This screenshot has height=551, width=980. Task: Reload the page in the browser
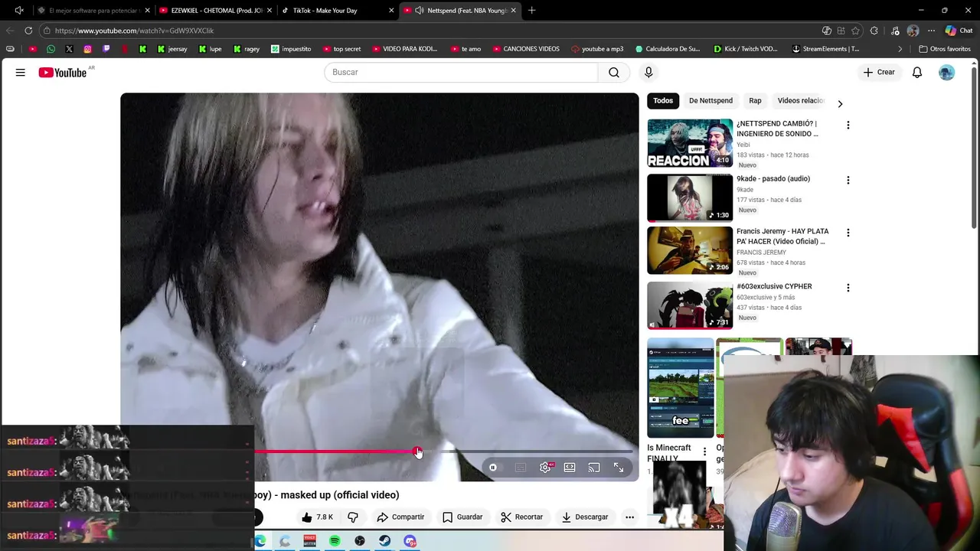pos(28,31)
